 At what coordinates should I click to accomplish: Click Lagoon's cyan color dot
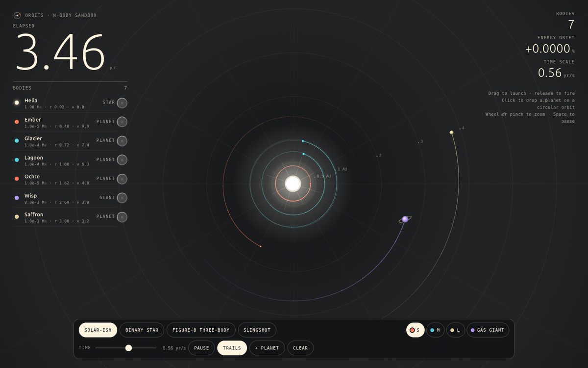(17, 159)
